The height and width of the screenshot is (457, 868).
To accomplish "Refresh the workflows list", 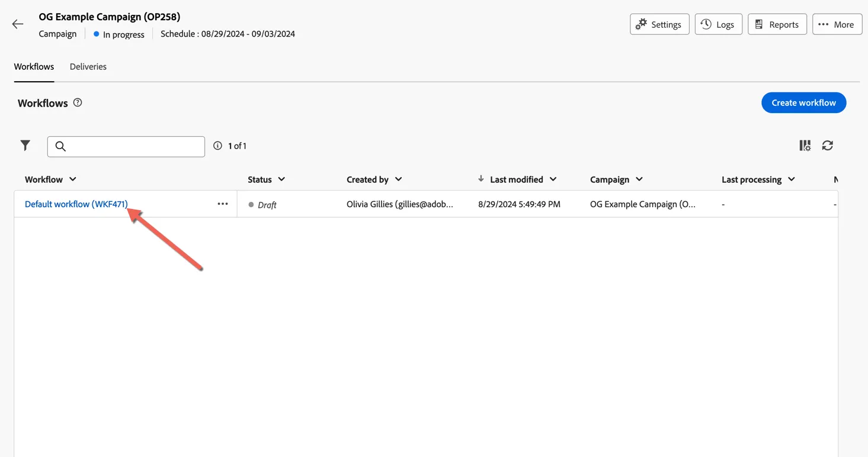I will pyautogui.click(x=828, y=146).
